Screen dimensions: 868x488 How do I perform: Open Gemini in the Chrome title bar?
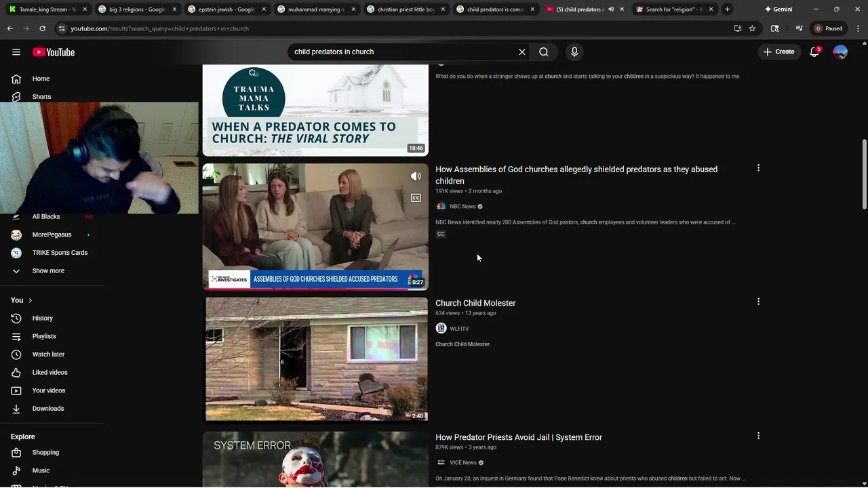pos(778,9)
